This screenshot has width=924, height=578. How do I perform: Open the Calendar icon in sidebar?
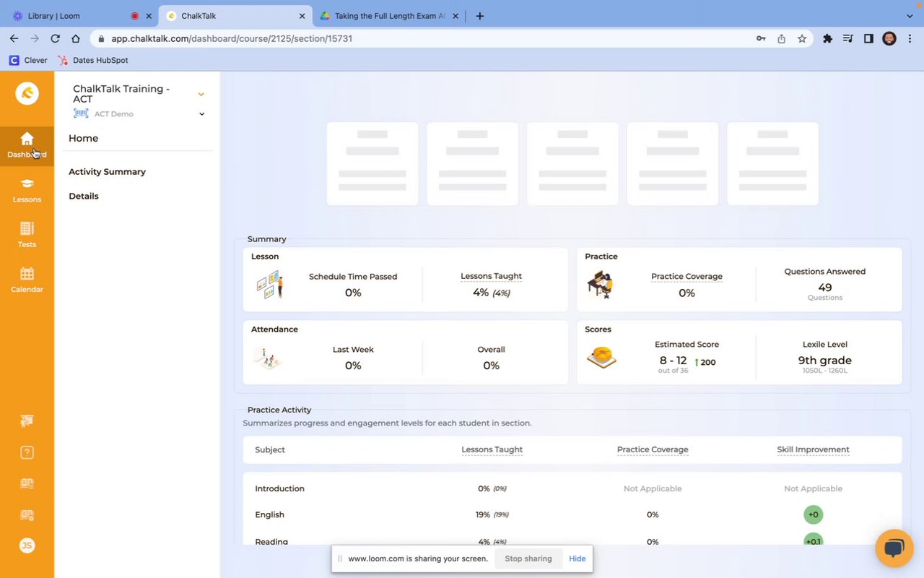27,274
